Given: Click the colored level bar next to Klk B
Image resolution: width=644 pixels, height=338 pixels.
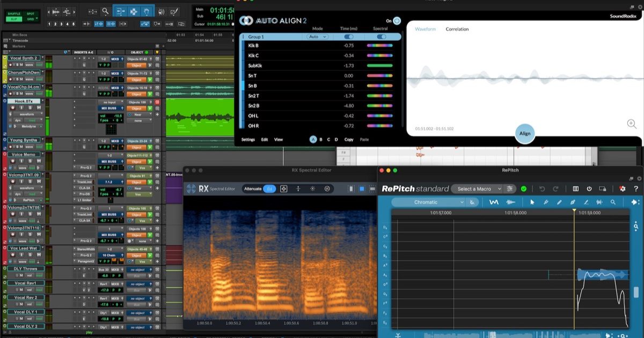Looking at the screenshot, I should point(379,46).
